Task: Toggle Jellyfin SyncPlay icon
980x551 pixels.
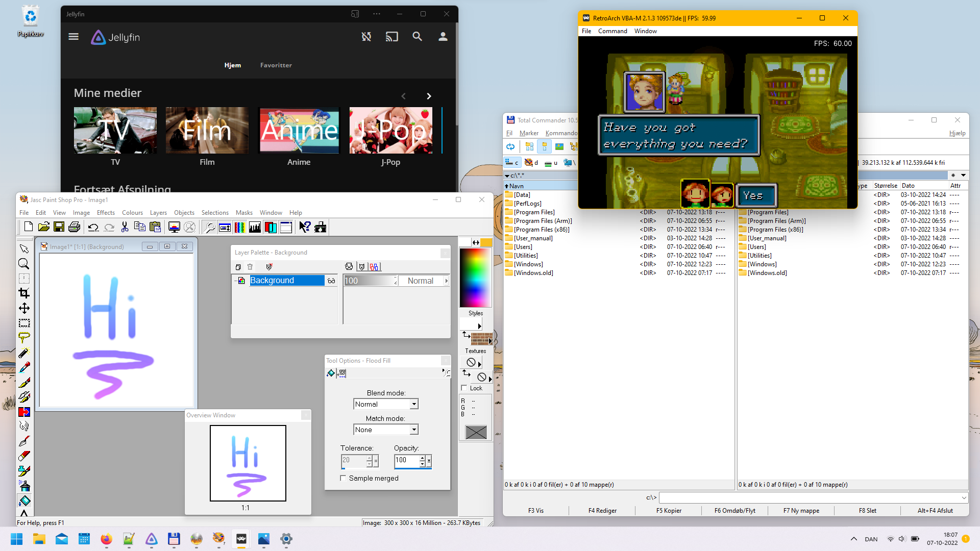Action: coord(366,37)
